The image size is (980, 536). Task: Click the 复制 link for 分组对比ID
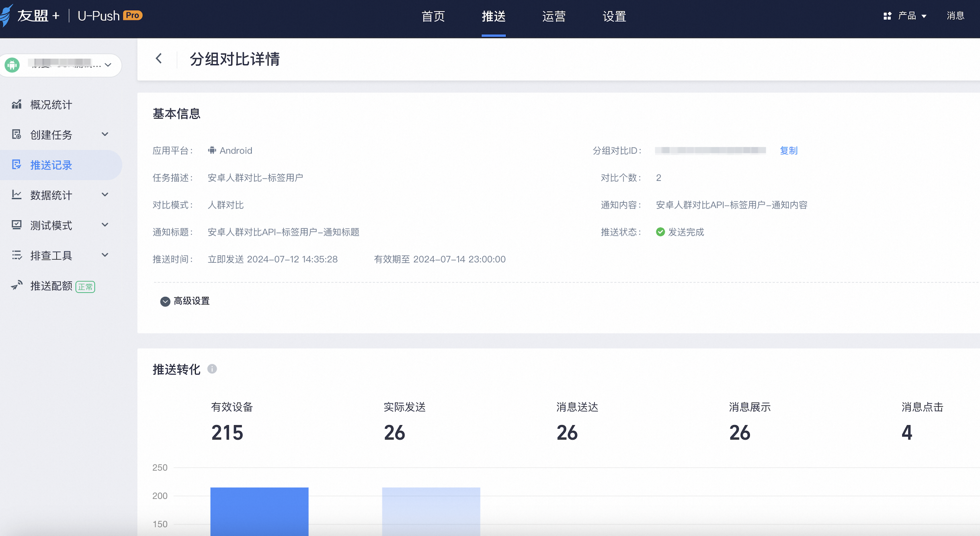pos(789,151)
